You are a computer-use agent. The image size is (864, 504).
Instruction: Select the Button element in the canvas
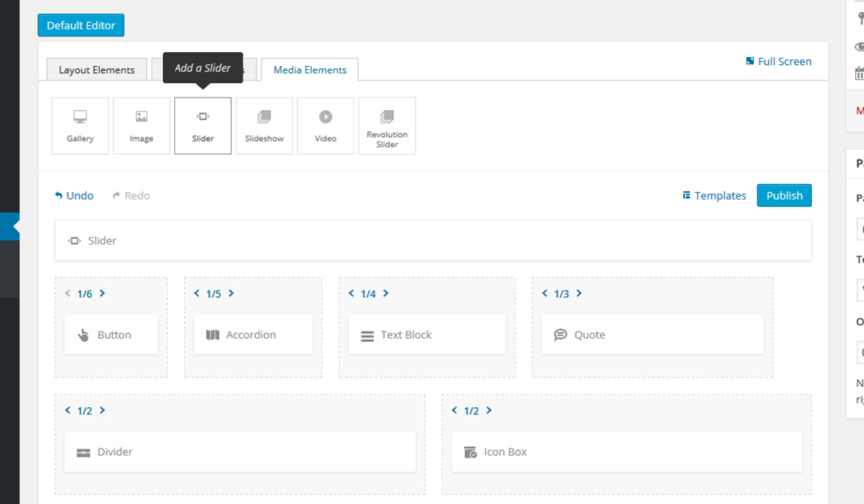(x=112, y=335)
